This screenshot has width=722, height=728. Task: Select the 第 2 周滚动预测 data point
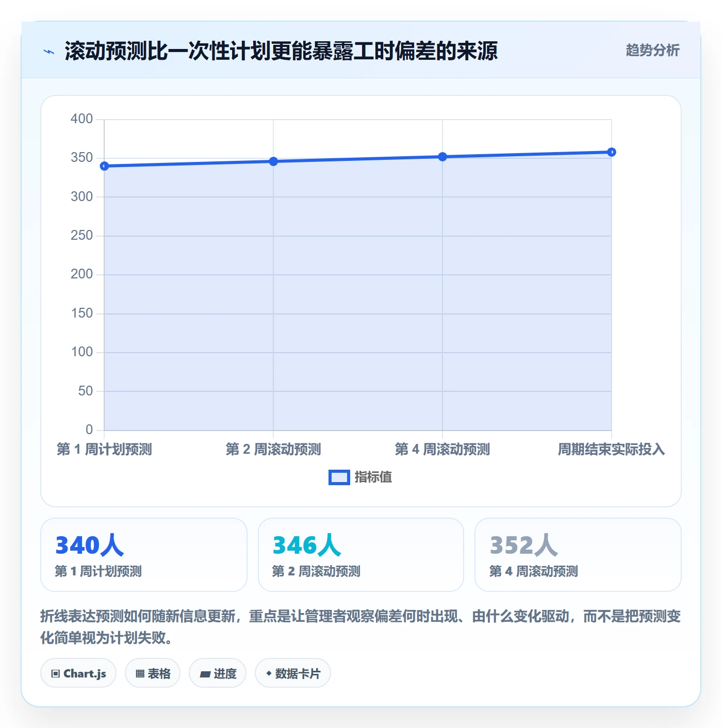[273, 161]
